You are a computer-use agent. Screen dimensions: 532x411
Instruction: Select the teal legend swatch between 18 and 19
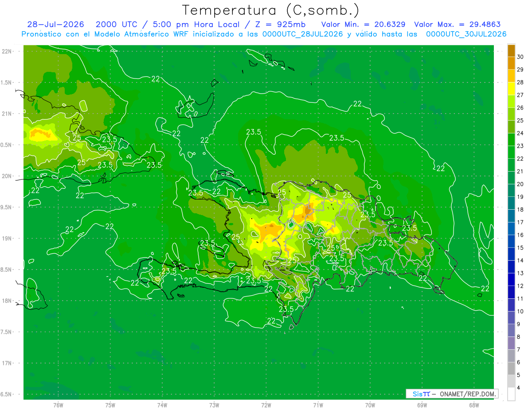coord(511,203)
